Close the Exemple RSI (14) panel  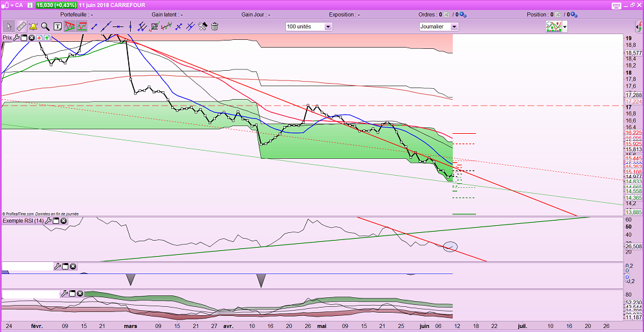pos(64,221)
